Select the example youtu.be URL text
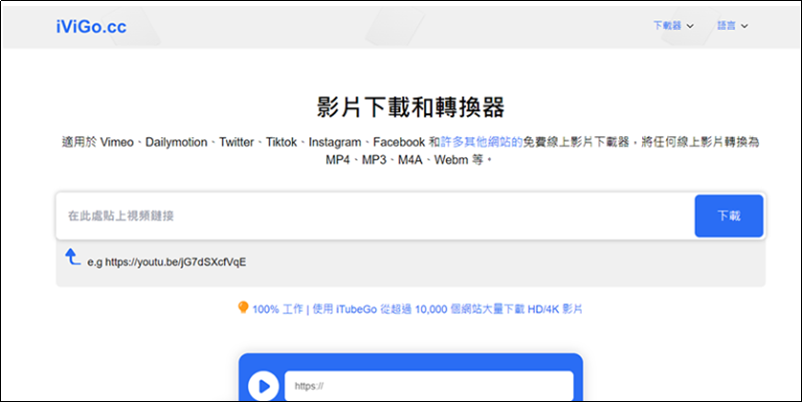 176,262
